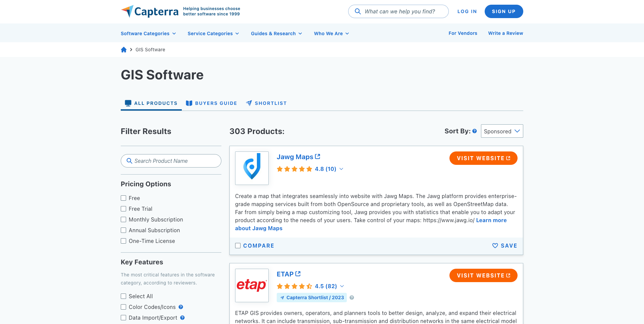Expand the Who We Are menu

click(x=331, y=34)
